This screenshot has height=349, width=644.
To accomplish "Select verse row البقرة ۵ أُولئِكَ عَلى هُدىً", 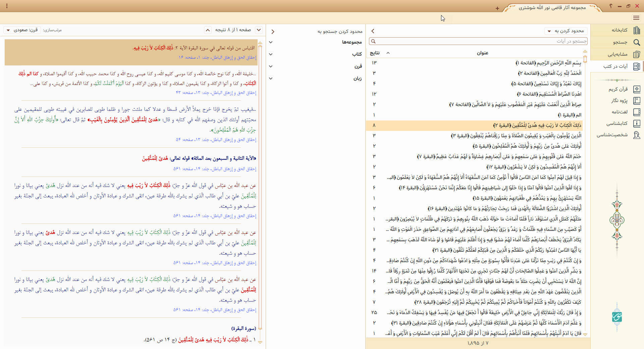I will tap(474, 146).
